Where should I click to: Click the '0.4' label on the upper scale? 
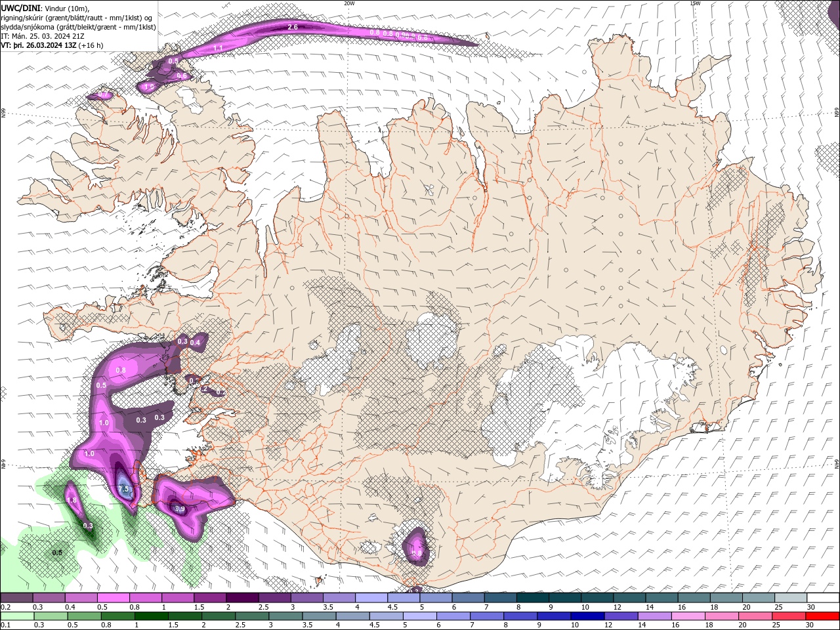(70, 607)
